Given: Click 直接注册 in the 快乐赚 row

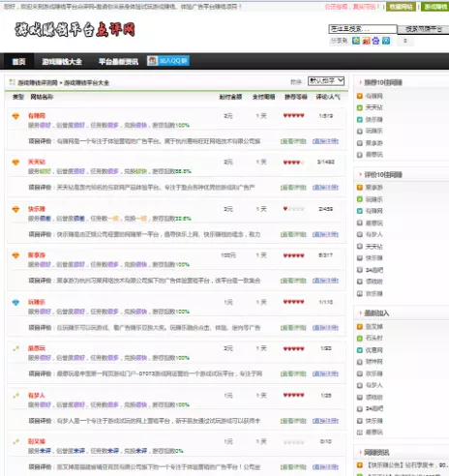Looking at the screenshot, I should pyautogui.click(x=325, y=234).
